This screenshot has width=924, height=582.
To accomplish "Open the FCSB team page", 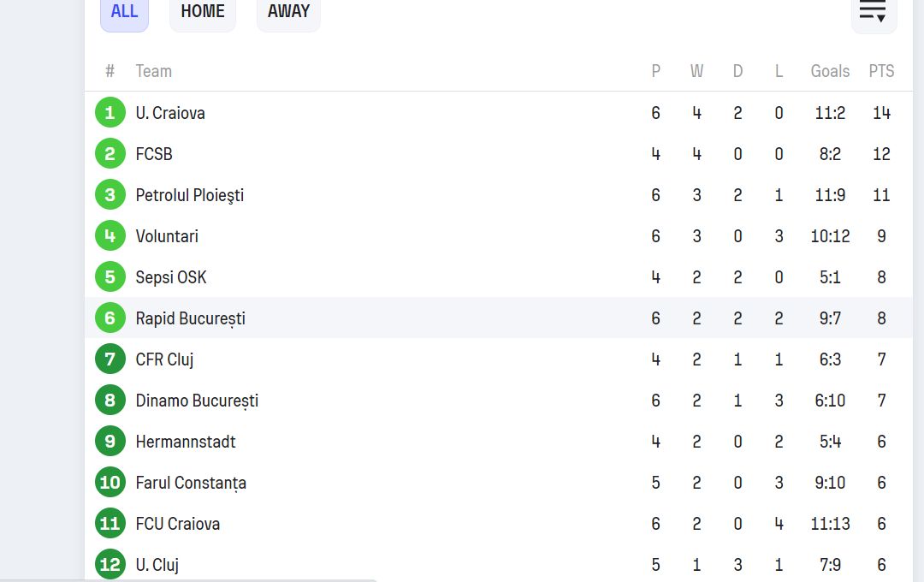I will point(154,154).
